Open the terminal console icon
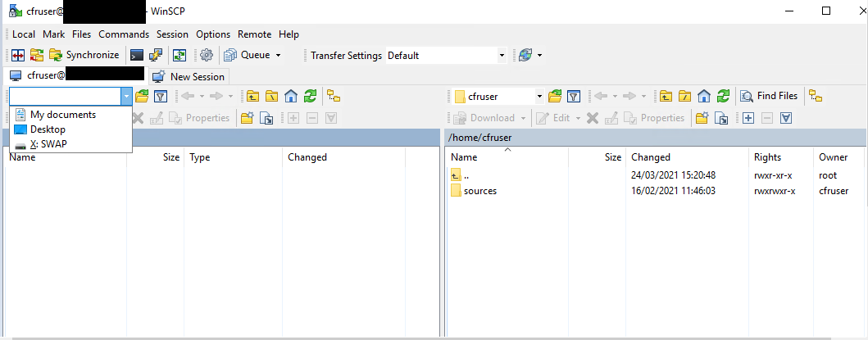This screenshot has height=340, width=868. (x=137, y=56)
